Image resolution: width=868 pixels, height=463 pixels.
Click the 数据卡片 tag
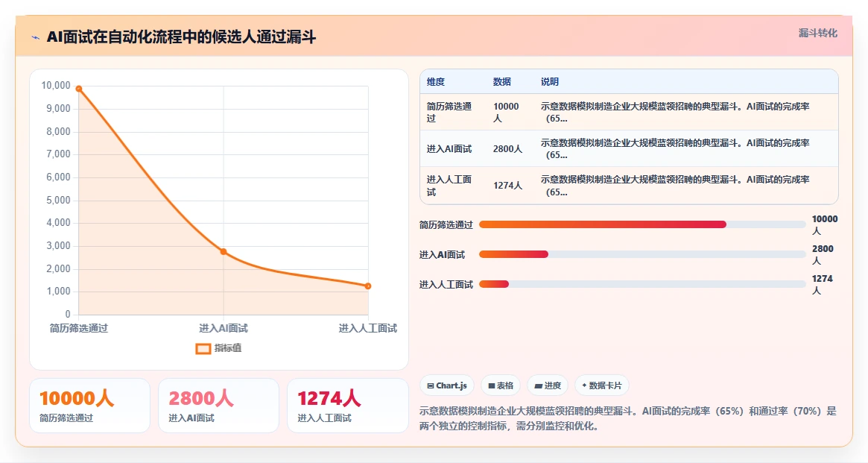(602, 385)
